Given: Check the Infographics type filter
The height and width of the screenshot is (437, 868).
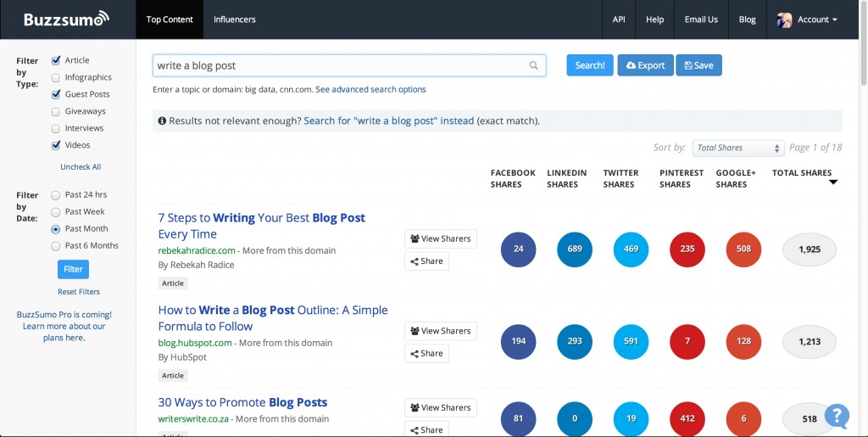Looking at the screenshot, I should (x=56, y=77).
